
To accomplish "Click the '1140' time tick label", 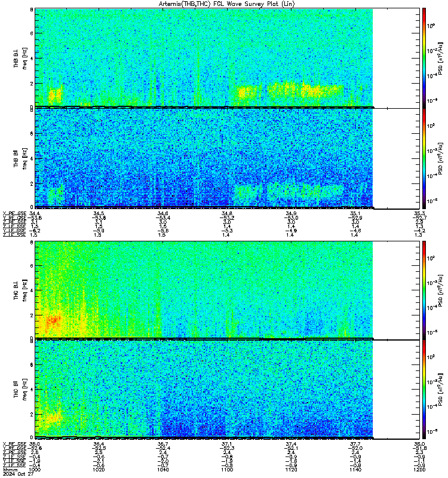I will click(355, 470).
